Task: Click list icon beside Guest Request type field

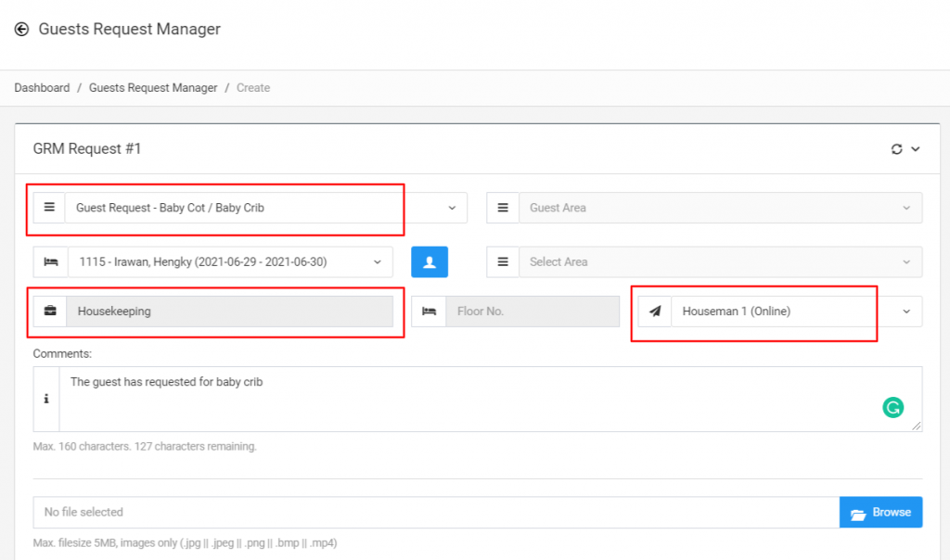Action: tap(49, 208)
